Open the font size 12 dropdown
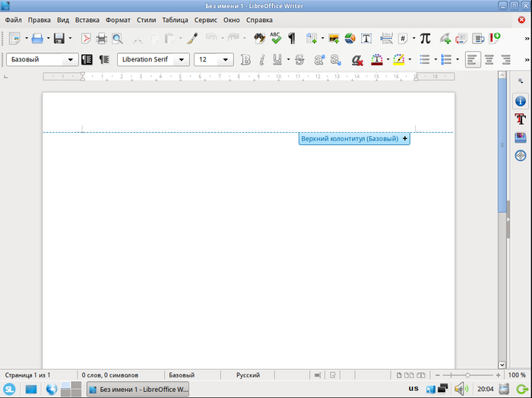 pos(227,59)
